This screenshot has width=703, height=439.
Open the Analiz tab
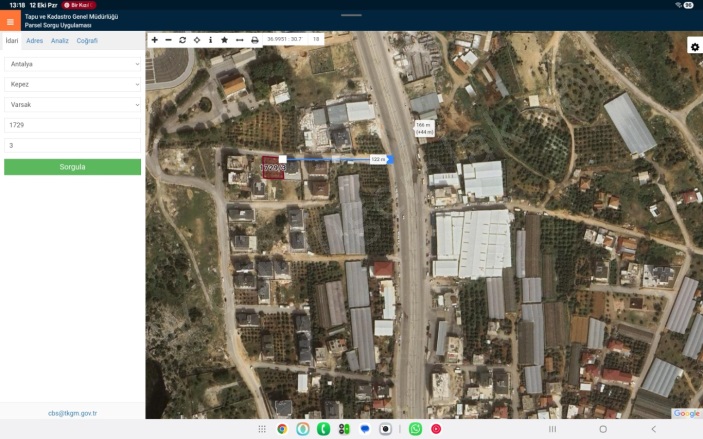pos(60,41)
